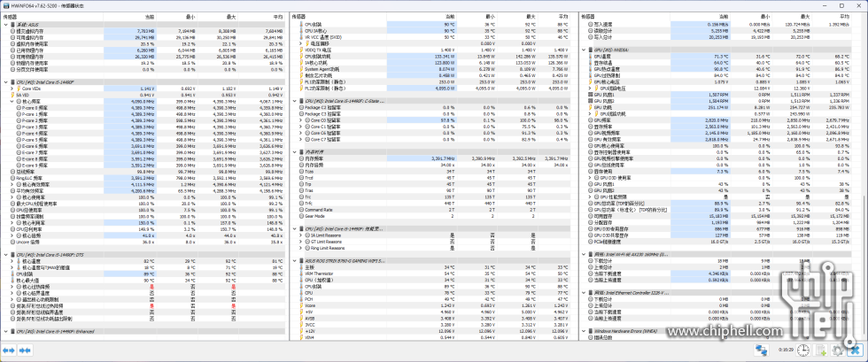This screenshot has height=362, width=868.
Task: Select the Trfc timing row
Action: (x=433, y=204)
